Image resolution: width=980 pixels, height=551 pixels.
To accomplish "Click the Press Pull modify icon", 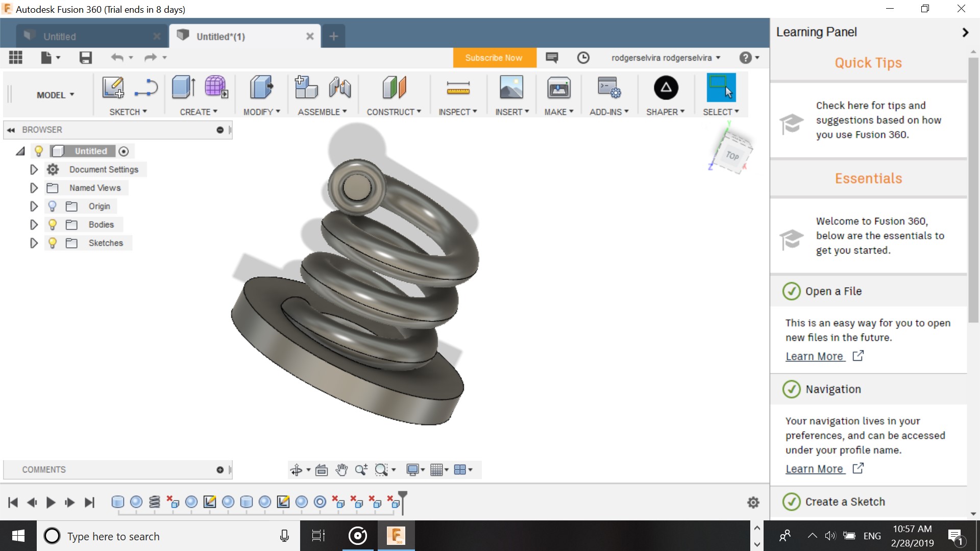I will 261,88.
